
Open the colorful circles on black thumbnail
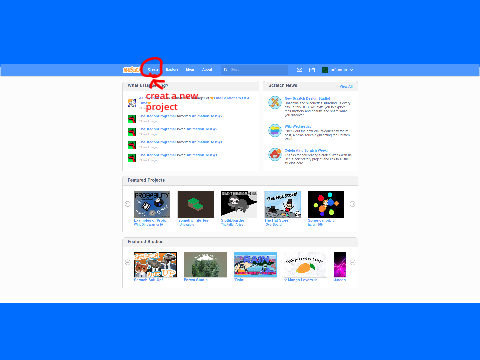[326, 204]
